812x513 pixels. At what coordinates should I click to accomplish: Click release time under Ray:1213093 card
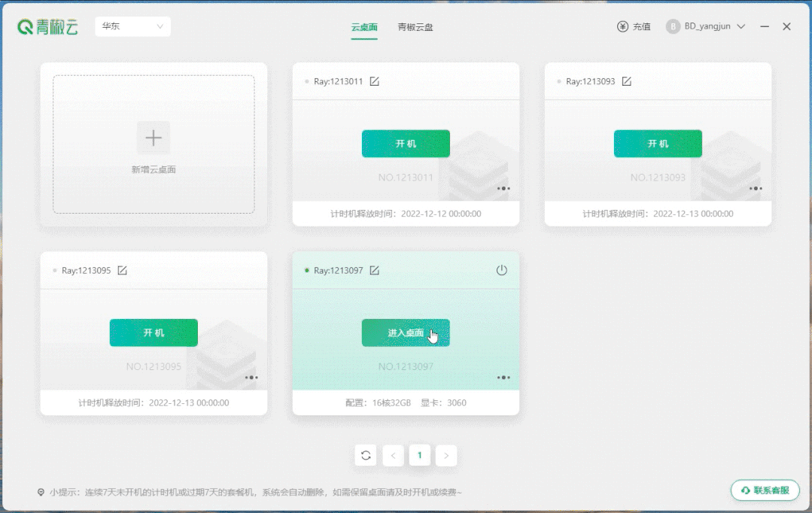pyautogui.click(x=658, y=214)
